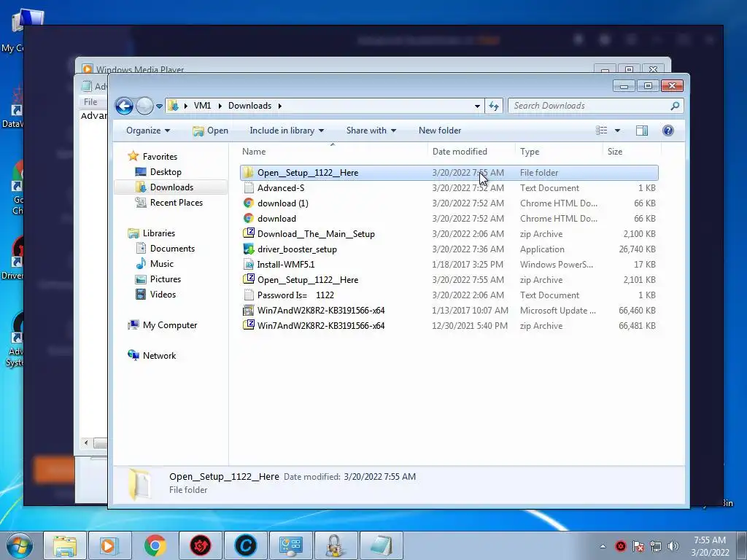Select Downloads in navigation pane
The image size is (747, 560).
click(171, 187)
